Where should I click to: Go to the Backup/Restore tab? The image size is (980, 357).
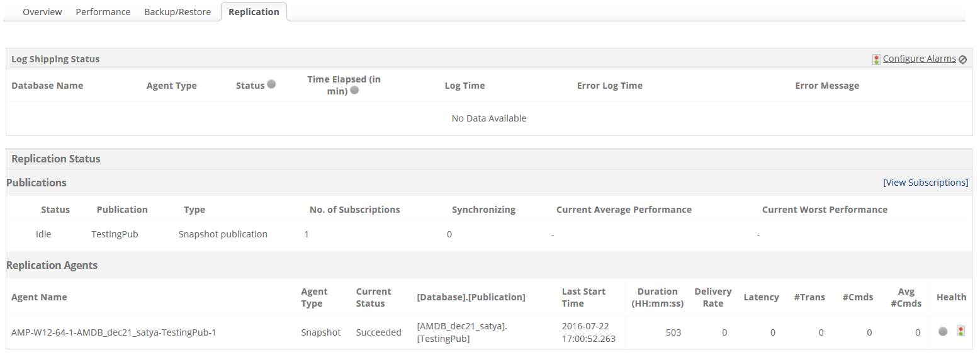pos(177,12)
